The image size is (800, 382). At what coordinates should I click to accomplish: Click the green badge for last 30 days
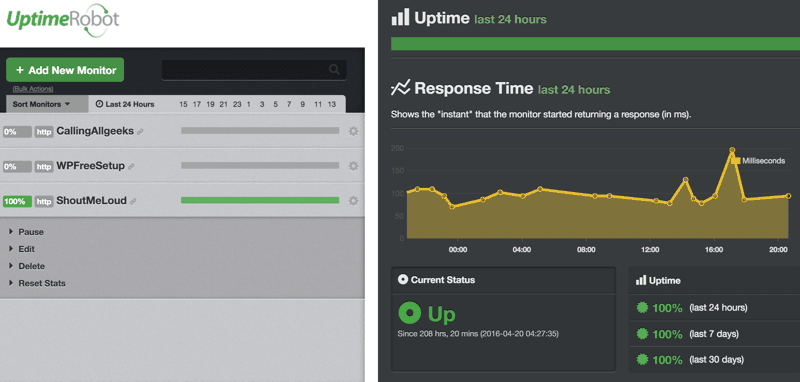pos(642,360)
